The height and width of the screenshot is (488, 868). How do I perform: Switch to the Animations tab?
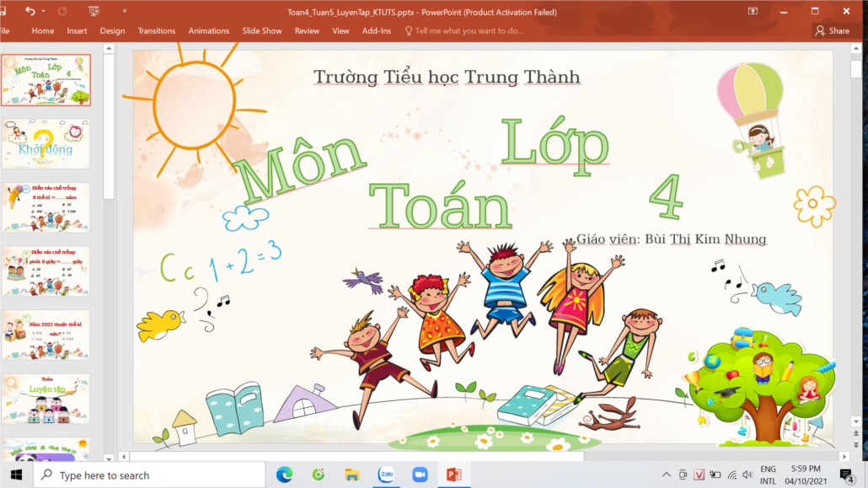[209, 31]
